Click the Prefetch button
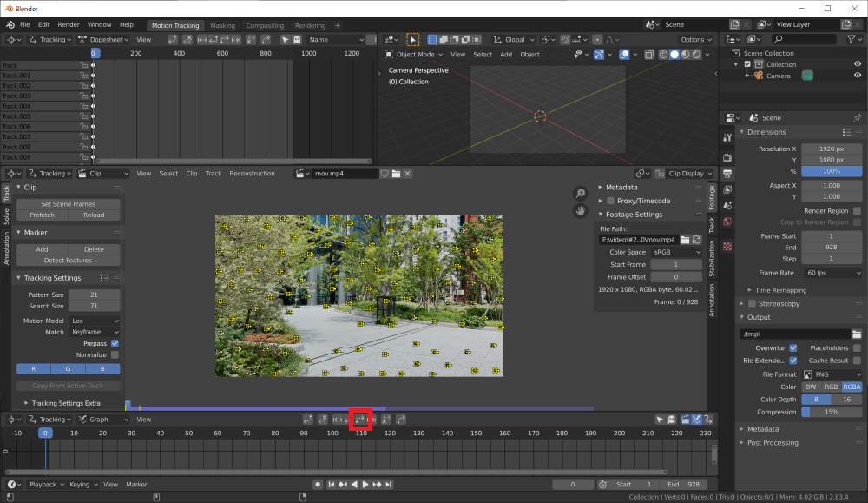Image resolution: width=868 pixels, height=503 pixels. pos(42,215)
